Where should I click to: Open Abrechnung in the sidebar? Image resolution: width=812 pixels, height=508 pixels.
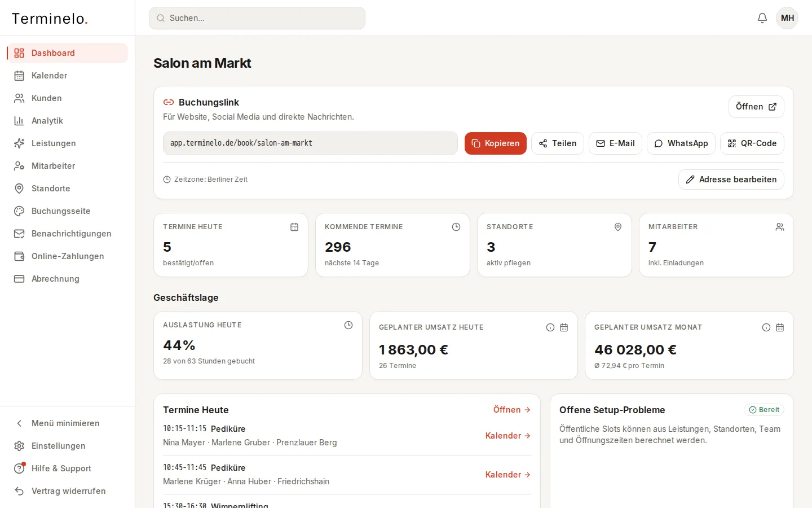pyautogui.click(x=68, y=279)
